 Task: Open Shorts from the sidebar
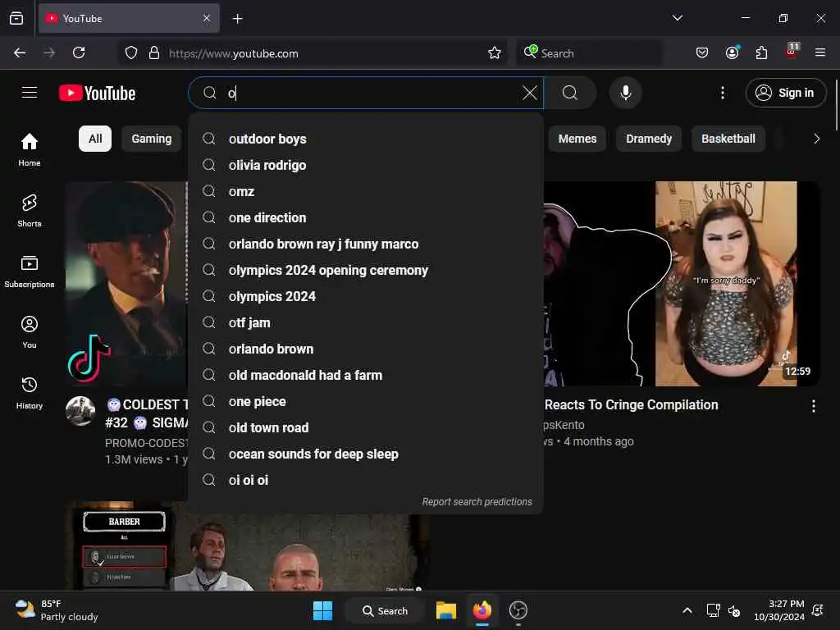(30, 211)
